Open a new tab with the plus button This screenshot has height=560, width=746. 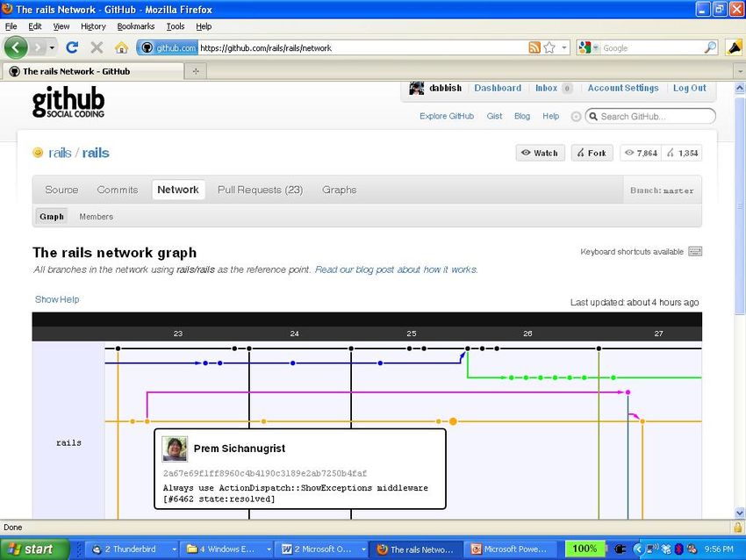pos(196,71)
